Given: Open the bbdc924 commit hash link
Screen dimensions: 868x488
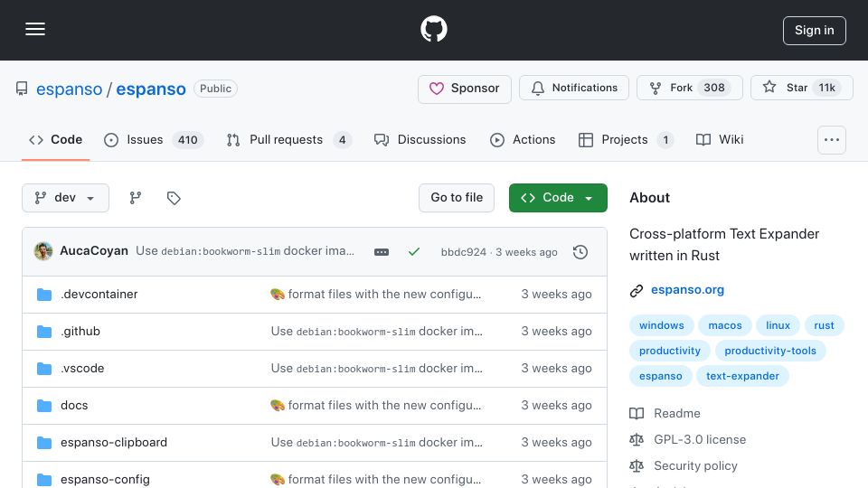Looking at the screenshot, I should point(463,252).
